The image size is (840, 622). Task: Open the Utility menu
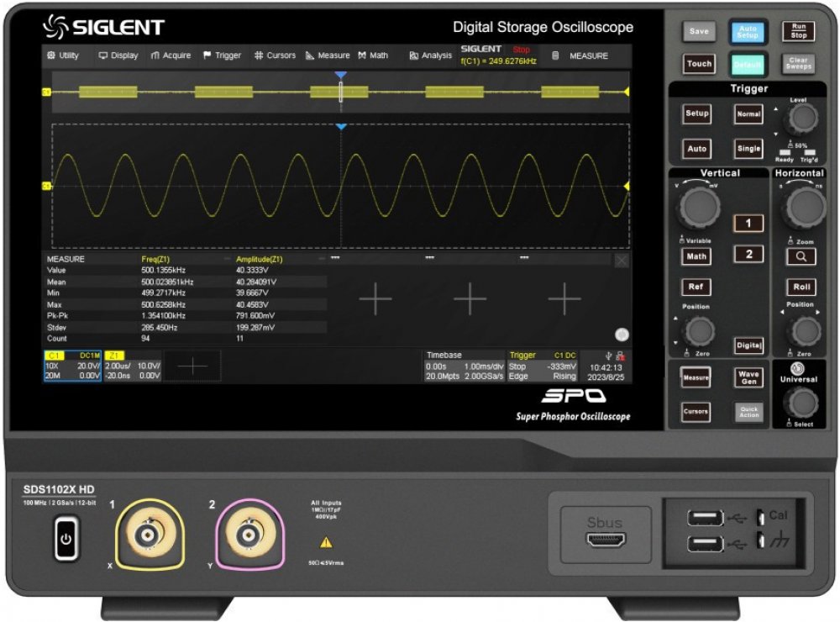(63, 55)
